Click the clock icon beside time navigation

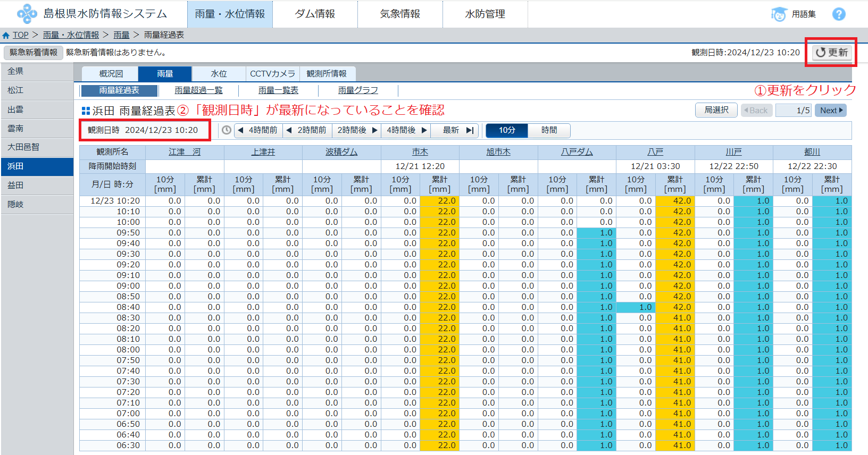click(x=227, y=130)
